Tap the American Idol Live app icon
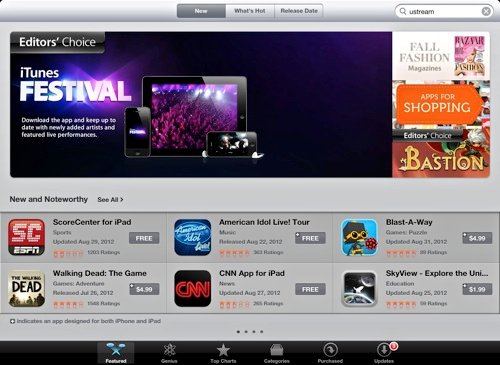 (x=193, y=237)
